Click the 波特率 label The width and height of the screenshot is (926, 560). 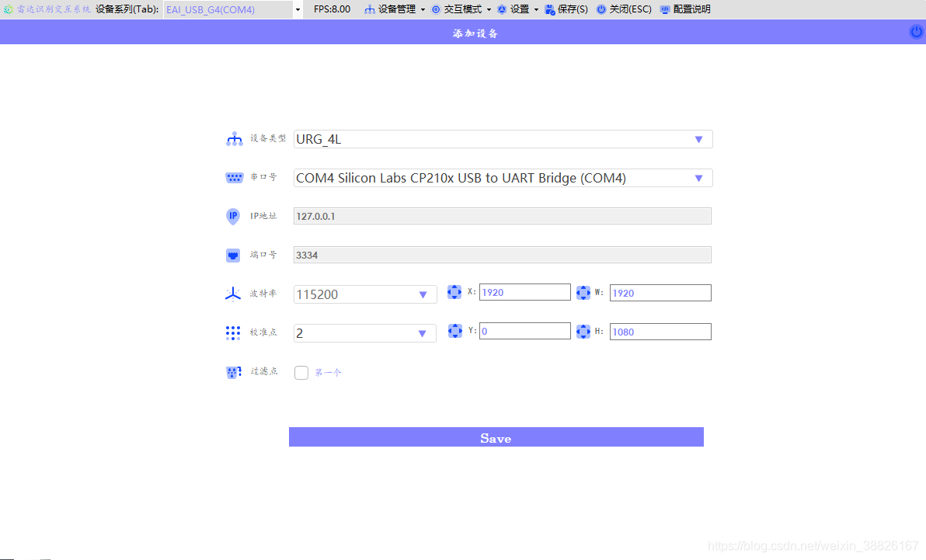pyautogui.click(x=263, y=294)
